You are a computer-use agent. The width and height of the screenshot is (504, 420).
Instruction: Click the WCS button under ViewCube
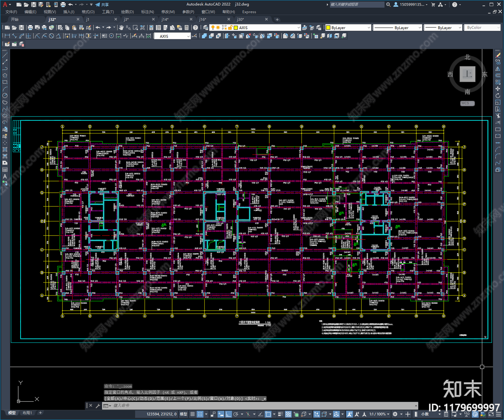click(467, 103)
